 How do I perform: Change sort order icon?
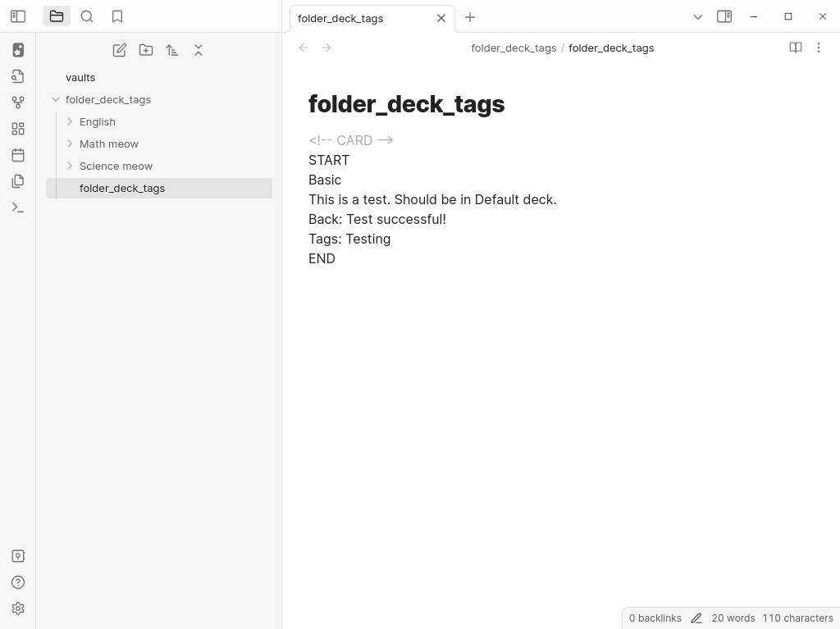(x=172, y=50)
